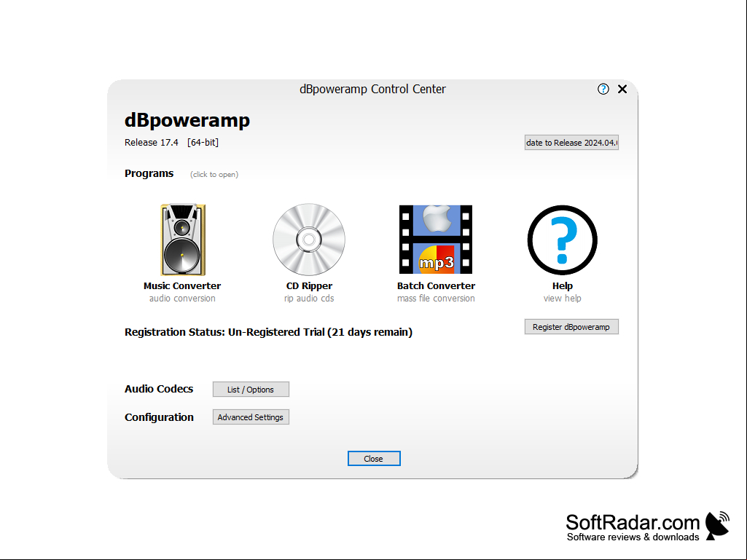Click the Audio Codecs label
The image size is (747, 560).
tap(159, 389)
